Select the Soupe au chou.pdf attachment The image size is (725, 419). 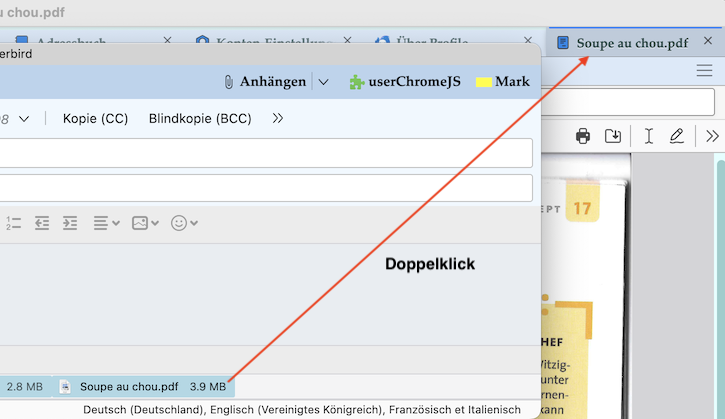(143, 387)
